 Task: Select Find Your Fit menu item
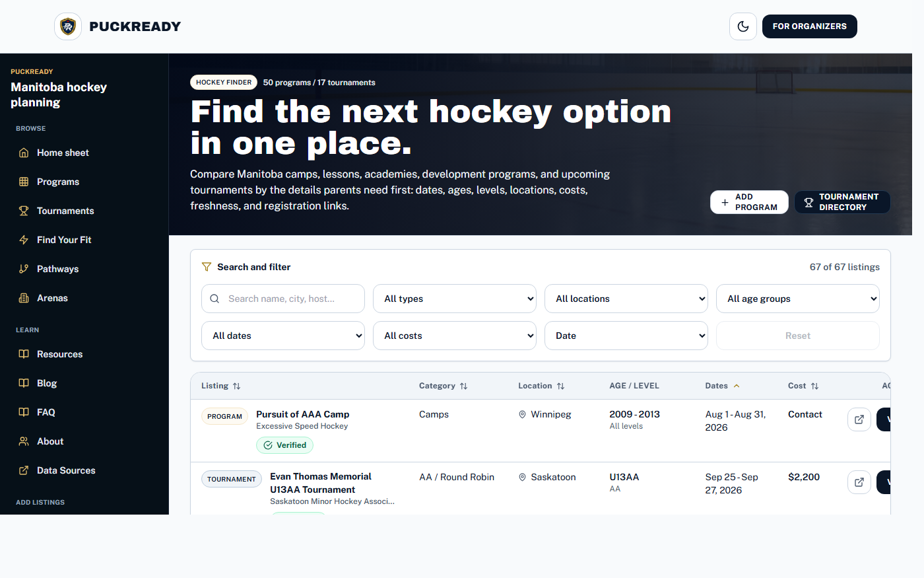pos(84,240)
